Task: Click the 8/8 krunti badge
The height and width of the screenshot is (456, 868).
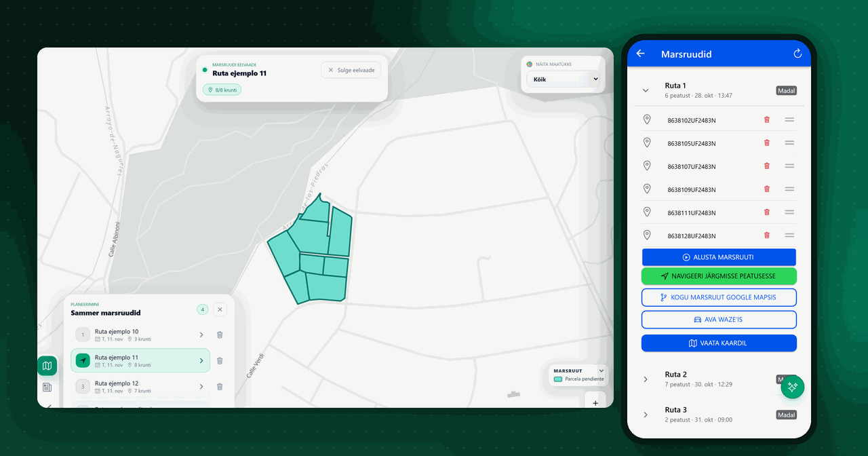Action: (222, 90)
